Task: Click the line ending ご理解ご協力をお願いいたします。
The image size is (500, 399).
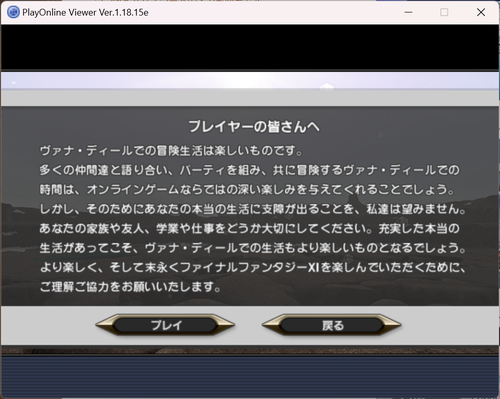Action: tap(130, 287)
